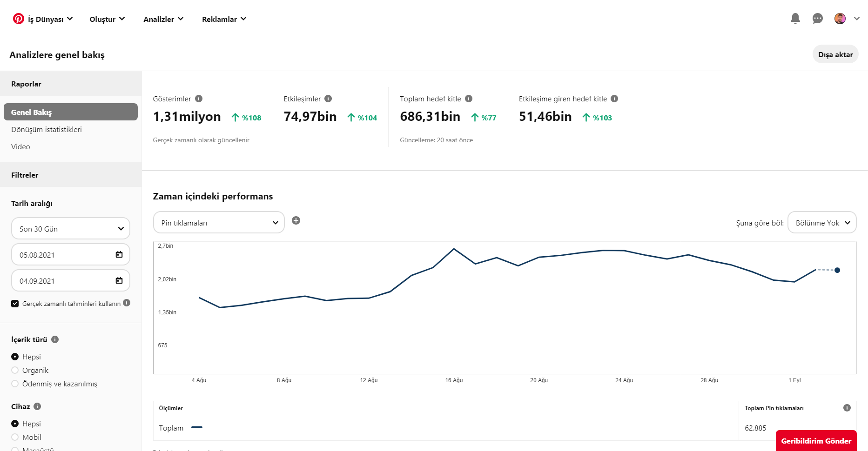Open the messages chat bubble icon

[x=818, y=19]
